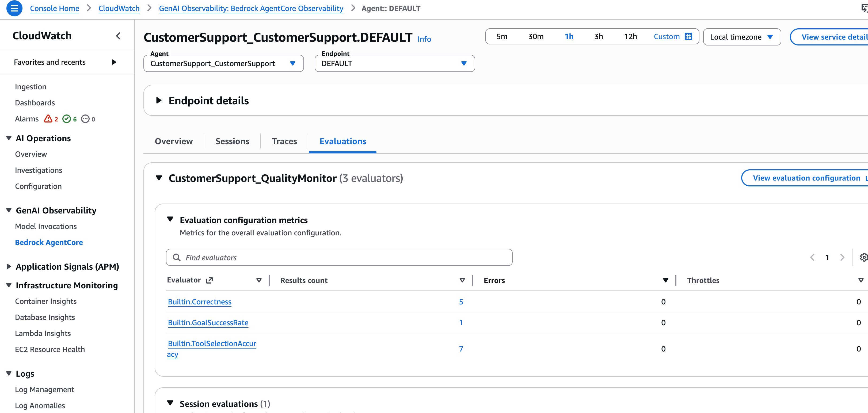Switch to the Sessions tab
This screenshot has height=413, width=868.
point(232,141)
